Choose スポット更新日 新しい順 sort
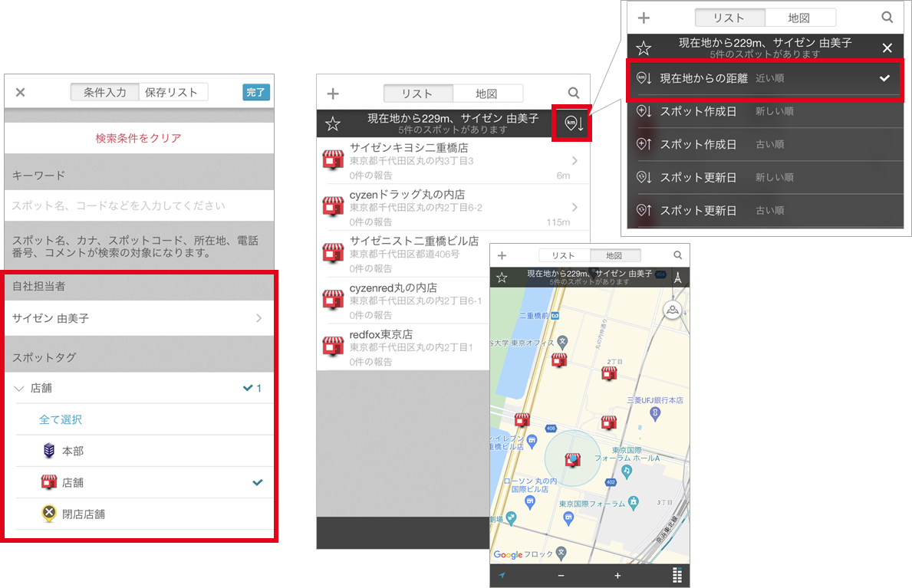Image resolution: width=912 pixels, height=588 pixels. [765, 177]
